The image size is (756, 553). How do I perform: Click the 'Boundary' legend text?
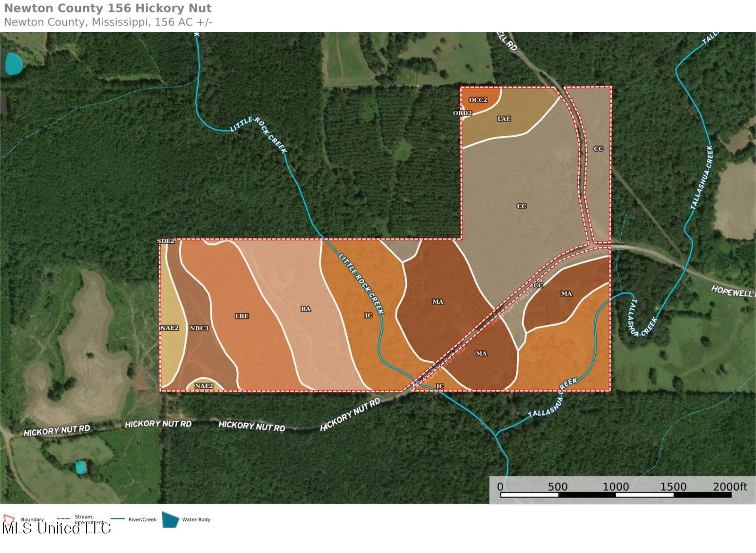click(x=33, y=520)
